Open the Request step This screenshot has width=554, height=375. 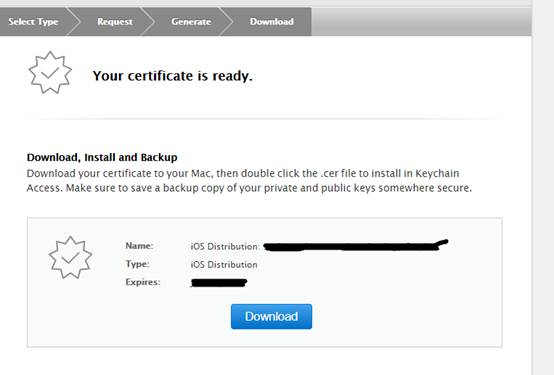point(115,22)
